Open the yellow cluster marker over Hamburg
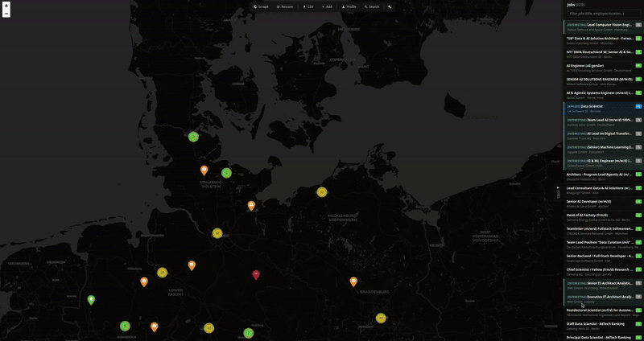 coord(217,233)
